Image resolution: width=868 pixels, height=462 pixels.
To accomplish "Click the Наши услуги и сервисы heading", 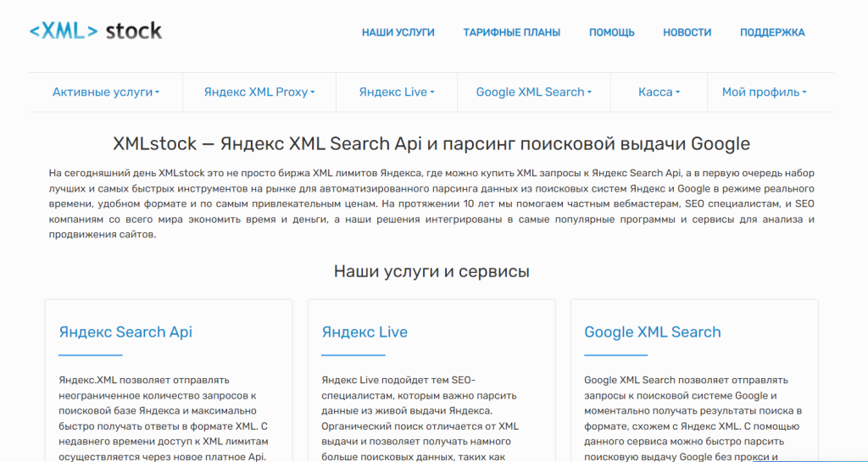I will coord(431,271).
